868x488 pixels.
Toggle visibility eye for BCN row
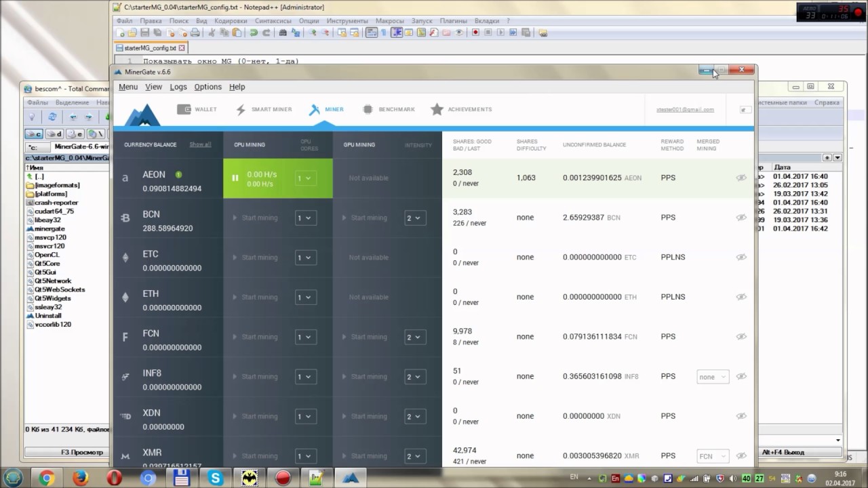(x=741, y=218)
